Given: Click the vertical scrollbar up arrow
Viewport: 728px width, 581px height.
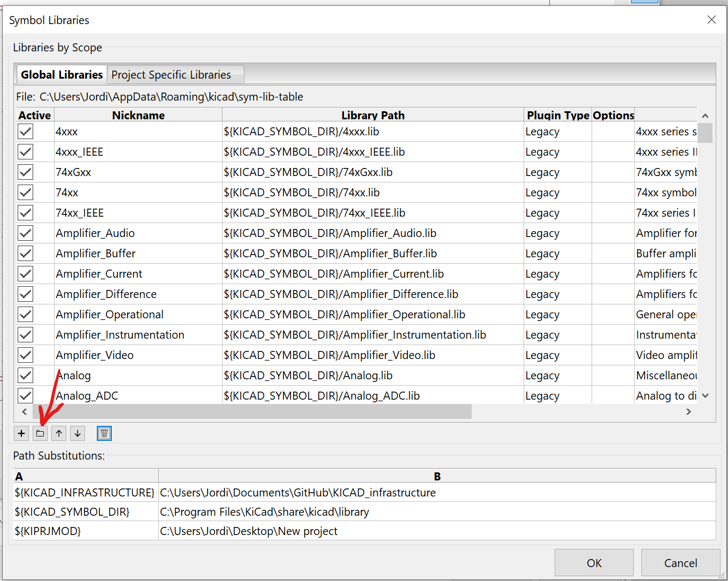Looking at the screenshot, I should pyautogui.click(x=705, y=116).
